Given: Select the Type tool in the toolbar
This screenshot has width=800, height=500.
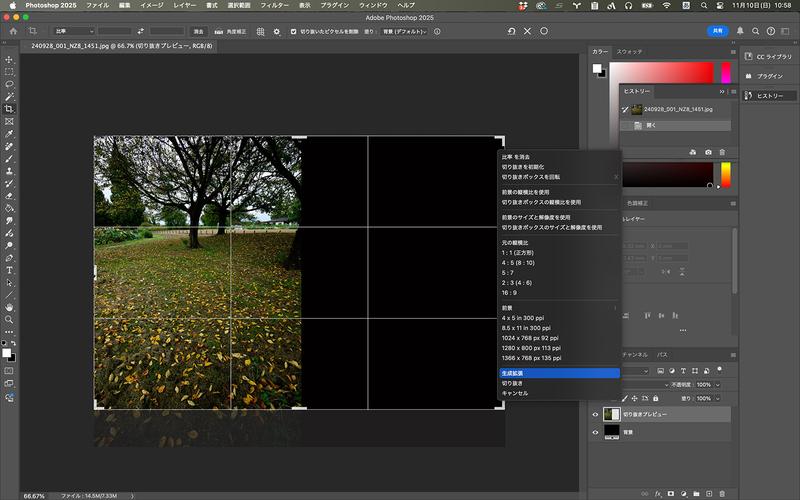Looking at the screenshot, I should [x=9, y=270].
